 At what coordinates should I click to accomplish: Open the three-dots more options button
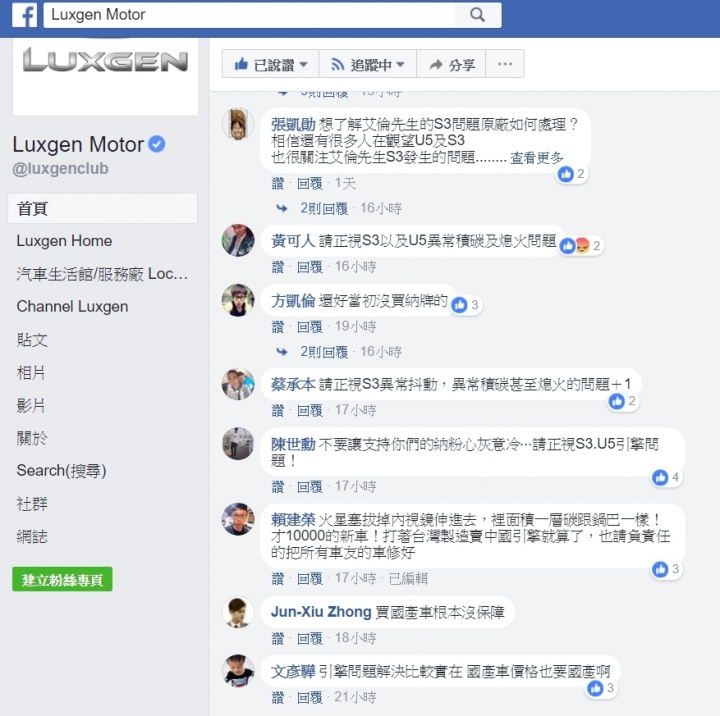coord(505,64)
